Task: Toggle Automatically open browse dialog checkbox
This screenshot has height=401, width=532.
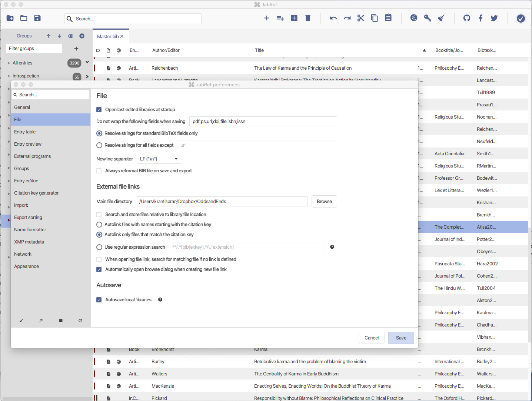Action: tap(99, 269)
